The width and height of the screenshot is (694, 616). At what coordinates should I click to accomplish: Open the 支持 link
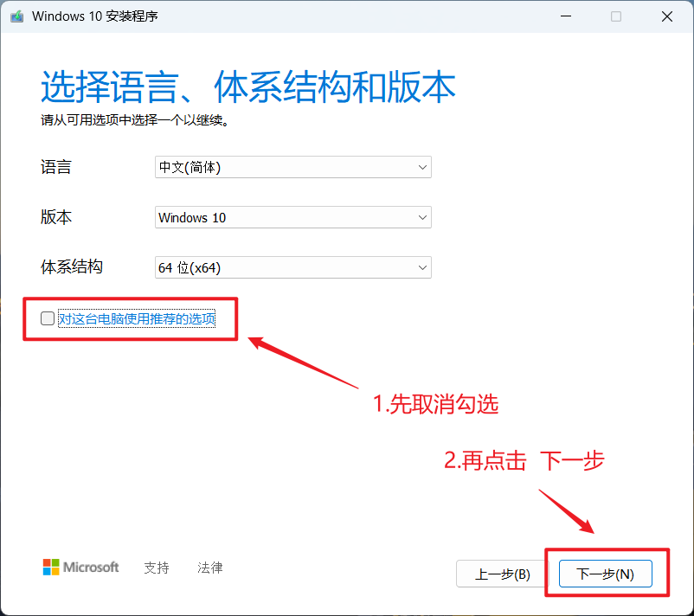click(x=157, y=568)
